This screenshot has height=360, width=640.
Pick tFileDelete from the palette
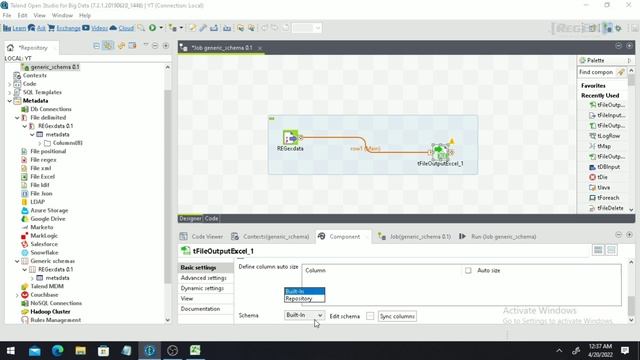tap(610, 208)
